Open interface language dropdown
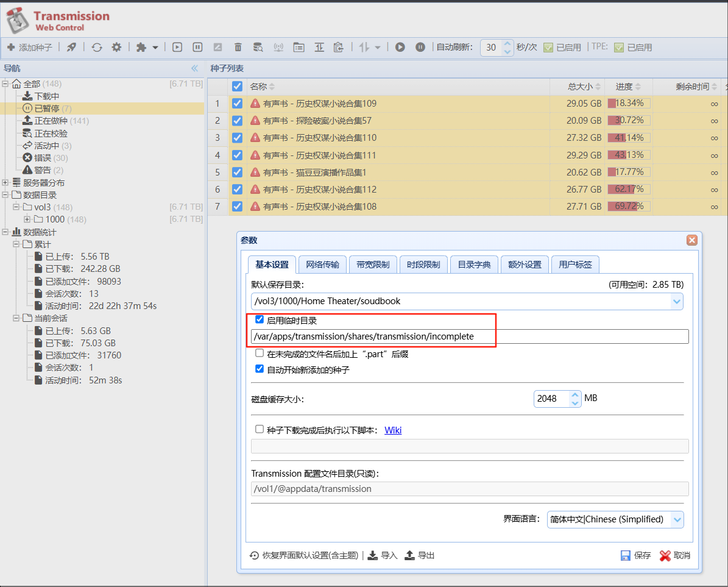The height and width of the screenshot is (587, 728). [x=677, y=520]
